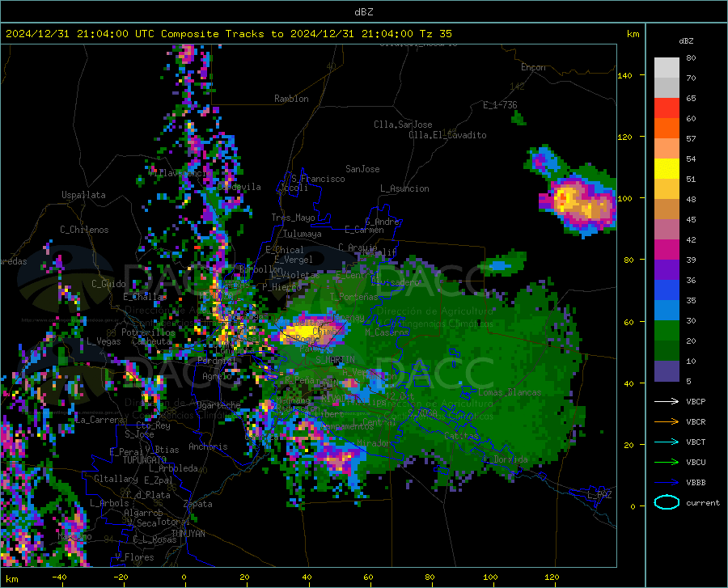Click the VBCU legend label

coord(696,463)
